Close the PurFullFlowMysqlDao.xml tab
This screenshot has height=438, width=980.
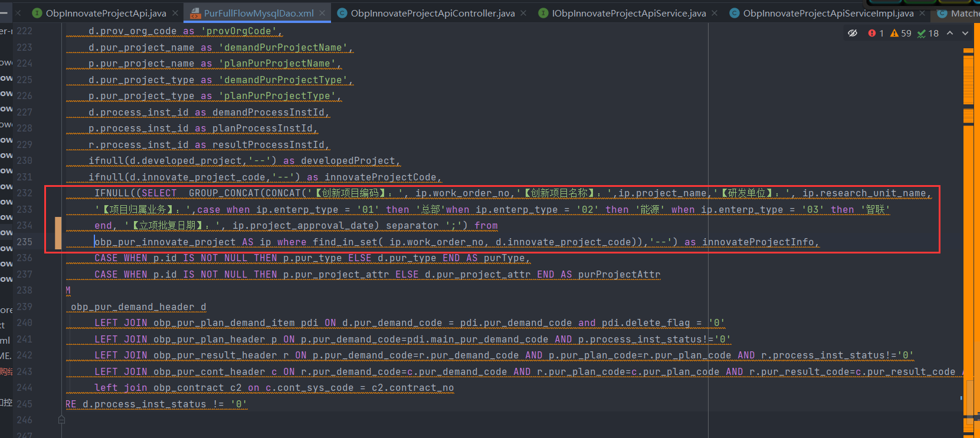pyautogui.click(x=322, y=13)
